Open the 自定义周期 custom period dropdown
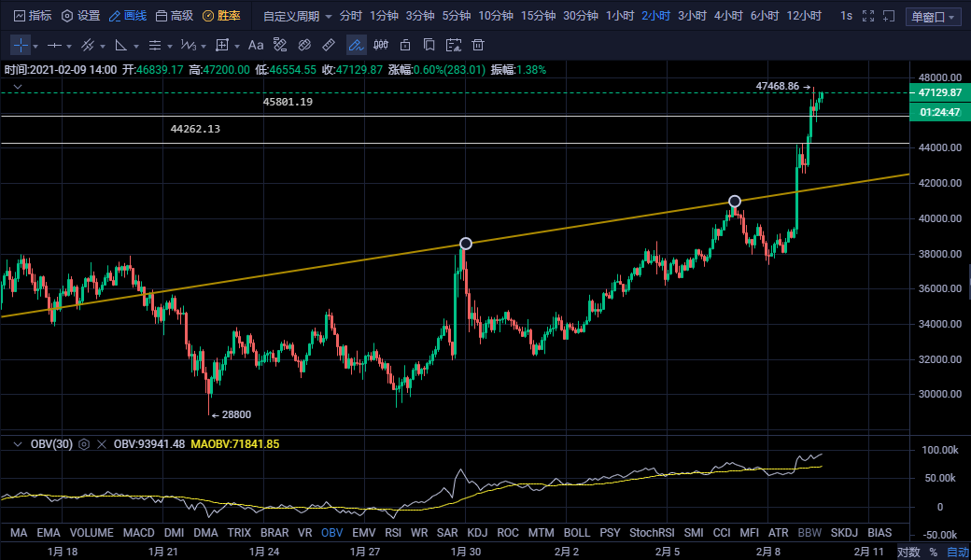 298,16
